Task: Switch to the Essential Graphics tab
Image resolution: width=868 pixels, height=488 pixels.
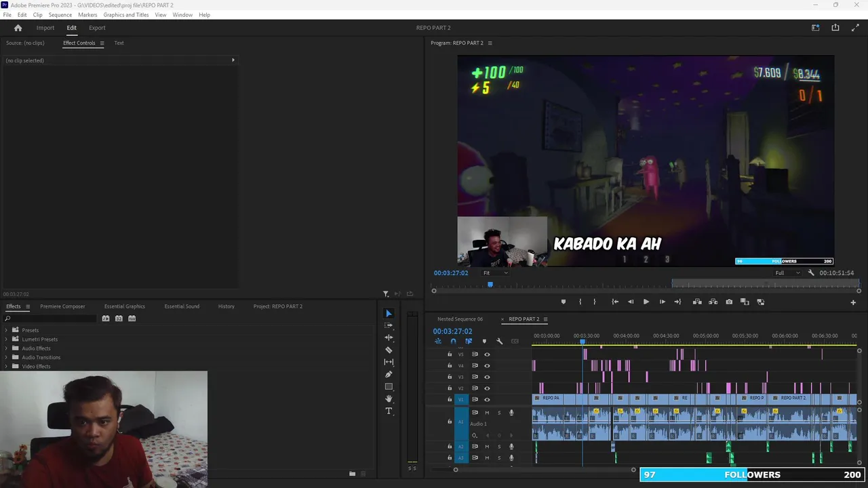Action: click(125, 306)
